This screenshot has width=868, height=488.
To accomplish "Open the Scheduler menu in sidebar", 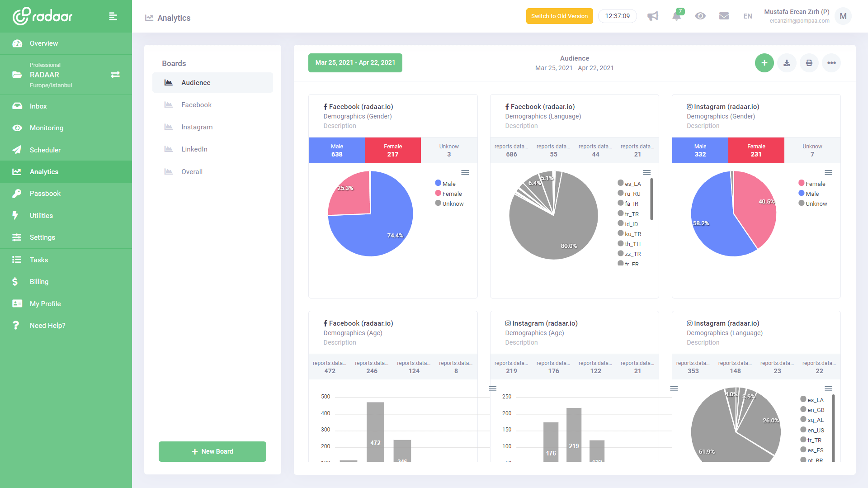I will pyautogui.click(x=45, y=150).
